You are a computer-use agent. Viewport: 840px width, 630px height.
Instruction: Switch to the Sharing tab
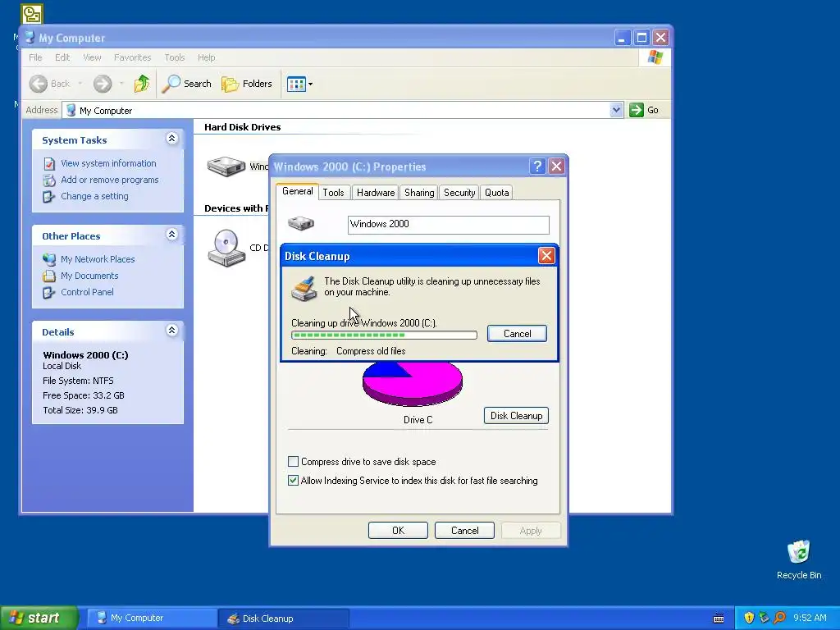[x=419, y=193]
